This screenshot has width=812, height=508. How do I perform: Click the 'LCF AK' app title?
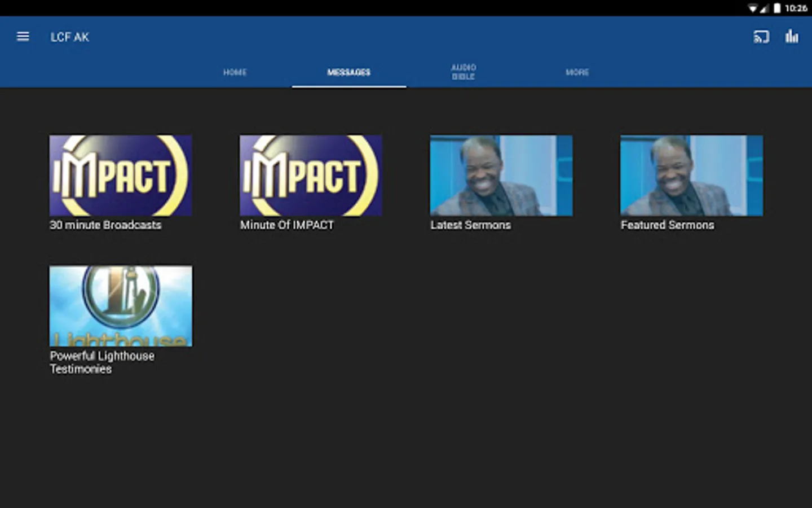click(x=70, y=37)
